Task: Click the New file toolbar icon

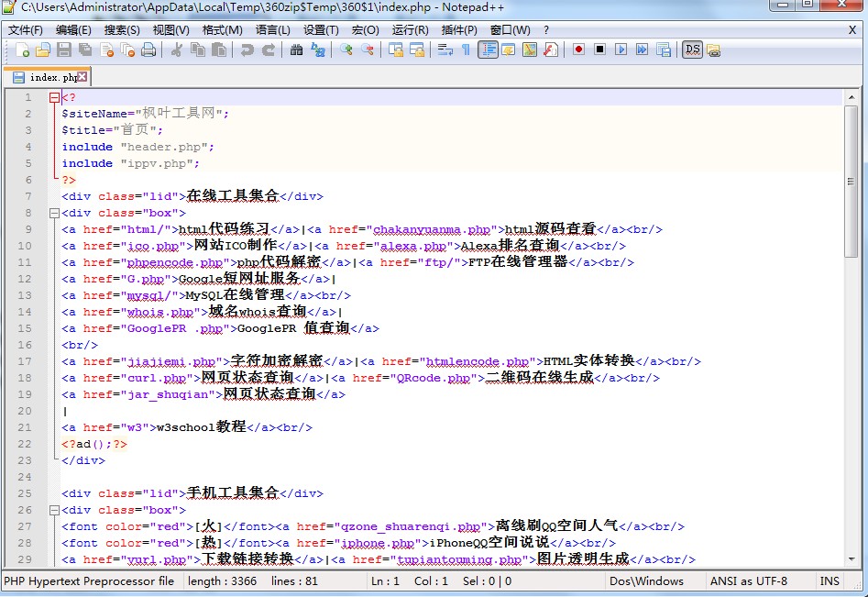Action: pos(22,50)
